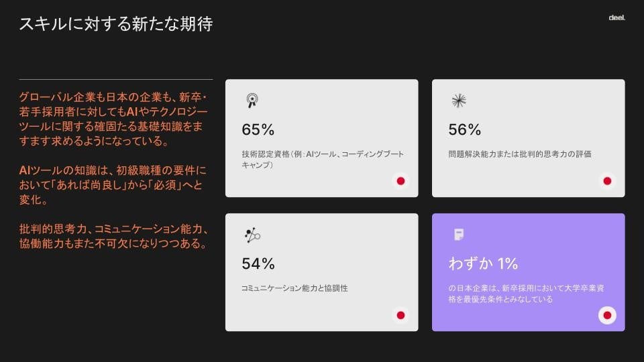This screenshot has width=644, height=362.
Task: Click the certification badge icon above 65%
Action: click(252, 101)
